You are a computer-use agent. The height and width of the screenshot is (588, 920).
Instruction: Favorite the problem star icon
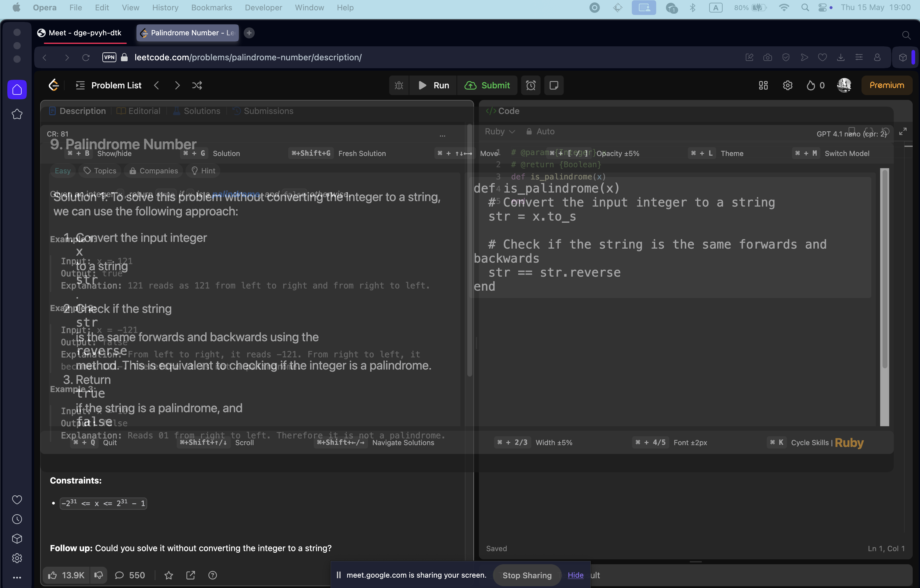168,575
